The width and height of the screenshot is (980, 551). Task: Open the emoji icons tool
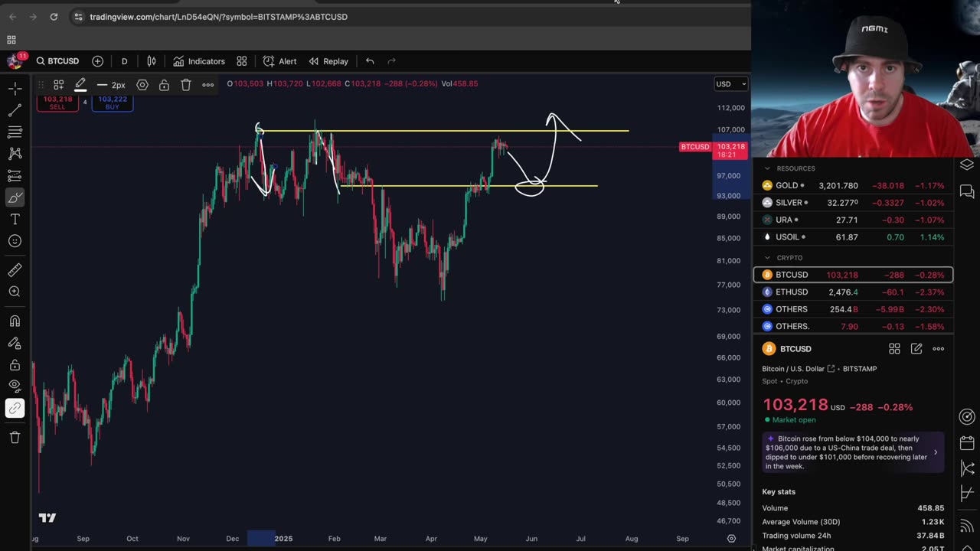[x=15, y=241]
